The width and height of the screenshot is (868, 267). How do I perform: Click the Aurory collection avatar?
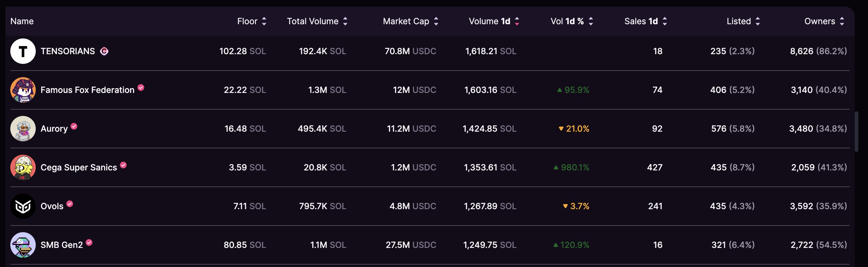pyautogui.click(x=23, y=129)
